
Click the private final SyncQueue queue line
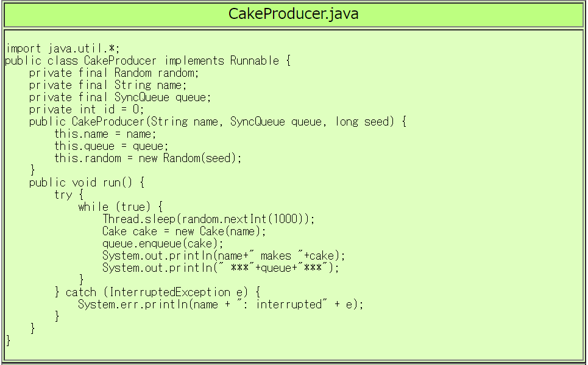tap(120, 97)
